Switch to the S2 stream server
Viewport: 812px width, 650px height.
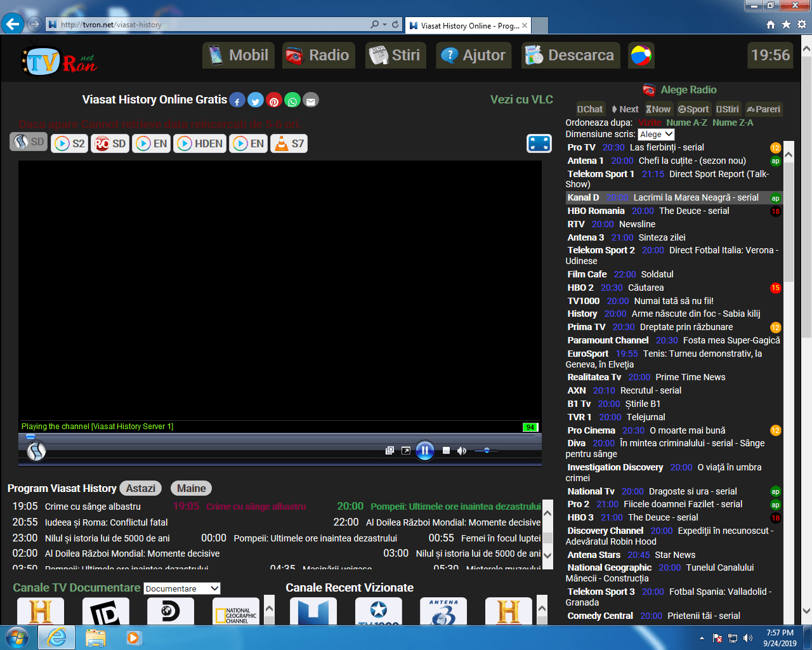70,143
